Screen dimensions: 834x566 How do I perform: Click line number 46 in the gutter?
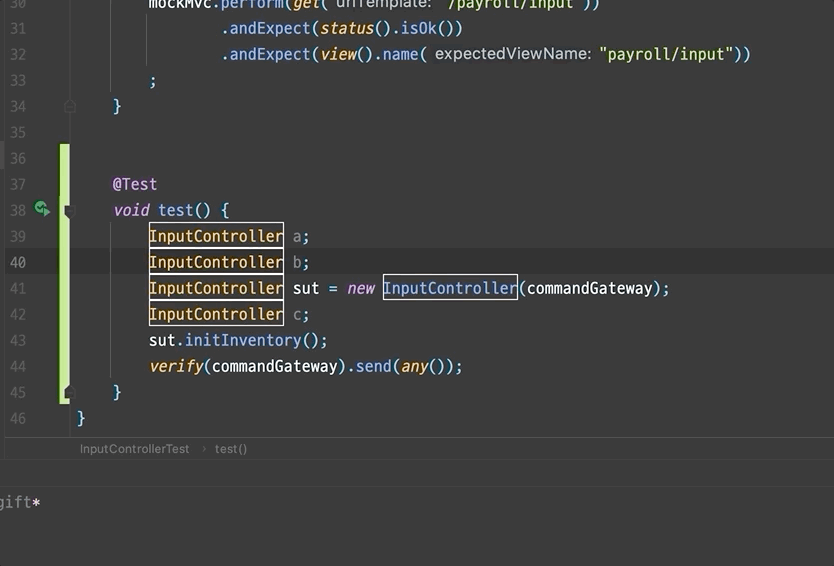[x=18, y=419]
